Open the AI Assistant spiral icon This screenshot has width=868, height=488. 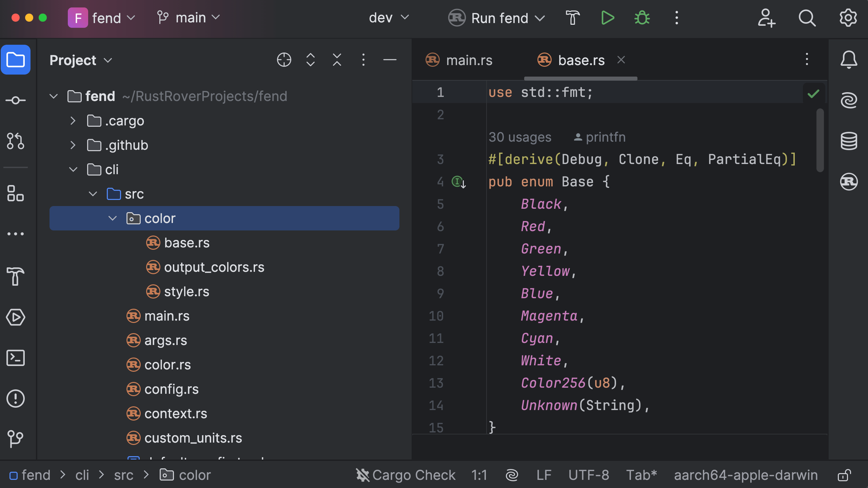[849, 100]
